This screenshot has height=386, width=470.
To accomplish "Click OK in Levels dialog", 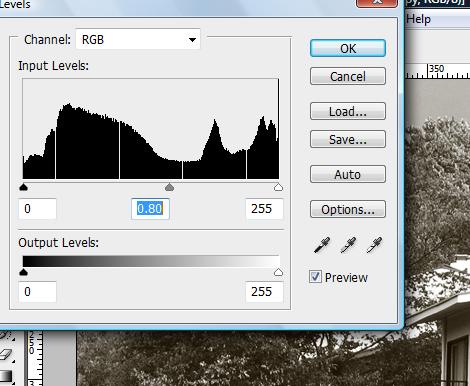I will 348,48.
